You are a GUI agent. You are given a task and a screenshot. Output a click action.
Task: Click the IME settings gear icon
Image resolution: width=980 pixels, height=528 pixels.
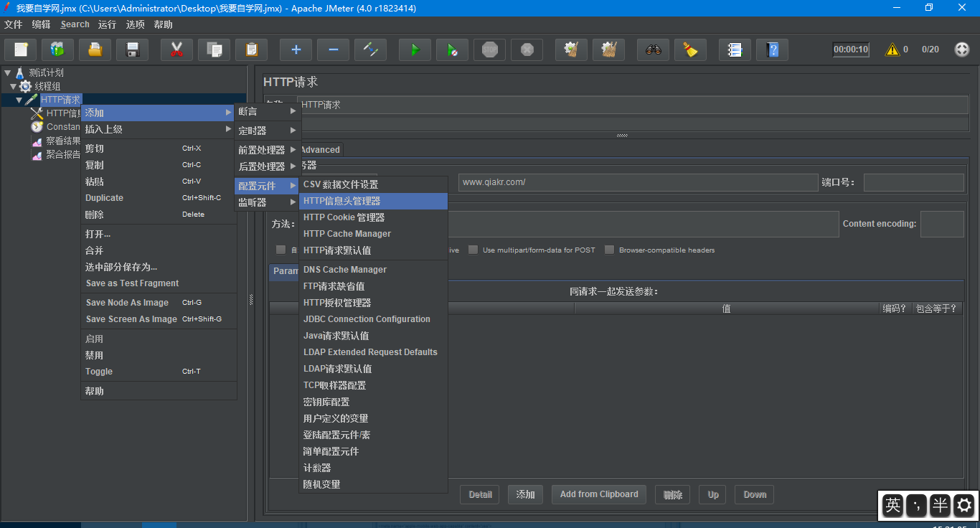pyautogui.click(x=963, y=505)
